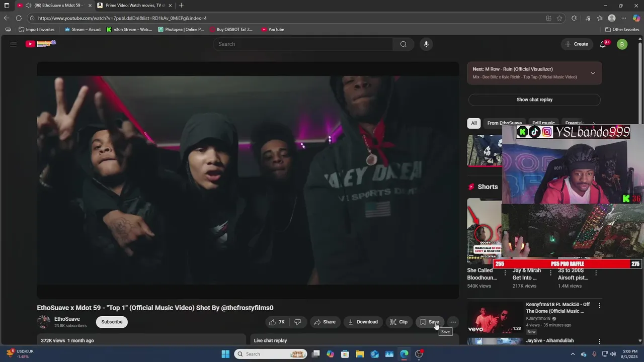Save the video to a playlist

430,322
